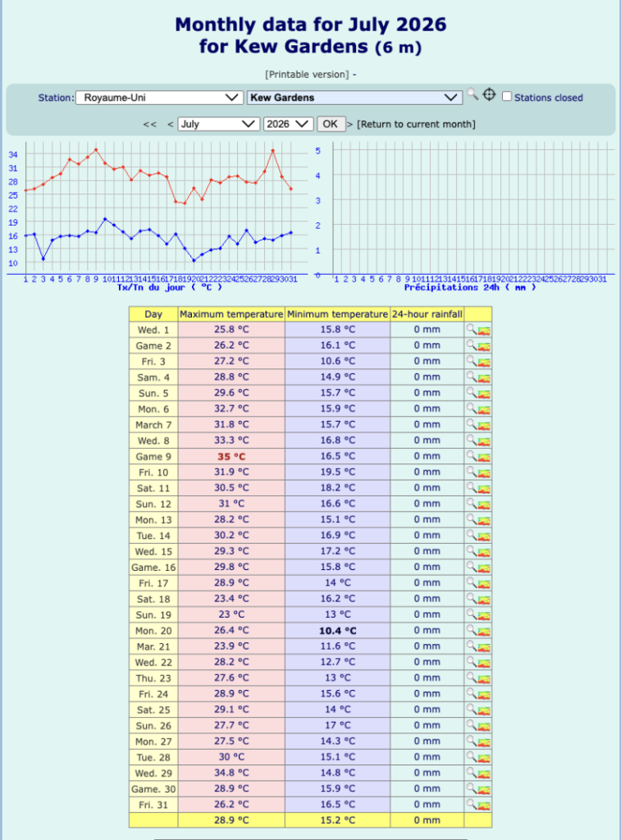Click the OK button
Image resolution: width=621 pixels, height=840 pixels.
[330, 124]
